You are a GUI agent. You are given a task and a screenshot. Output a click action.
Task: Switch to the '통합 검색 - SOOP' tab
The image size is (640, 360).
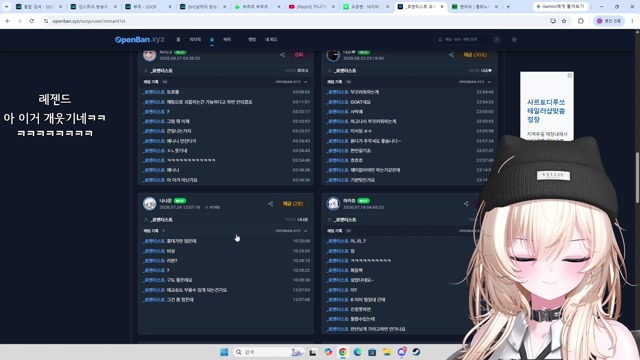(38, 7)
